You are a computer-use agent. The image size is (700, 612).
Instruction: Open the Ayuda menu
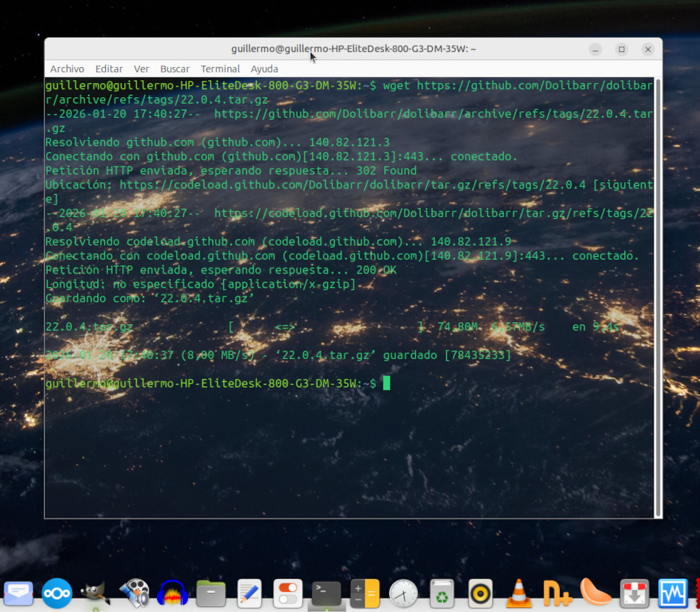[x=264, y=69]
